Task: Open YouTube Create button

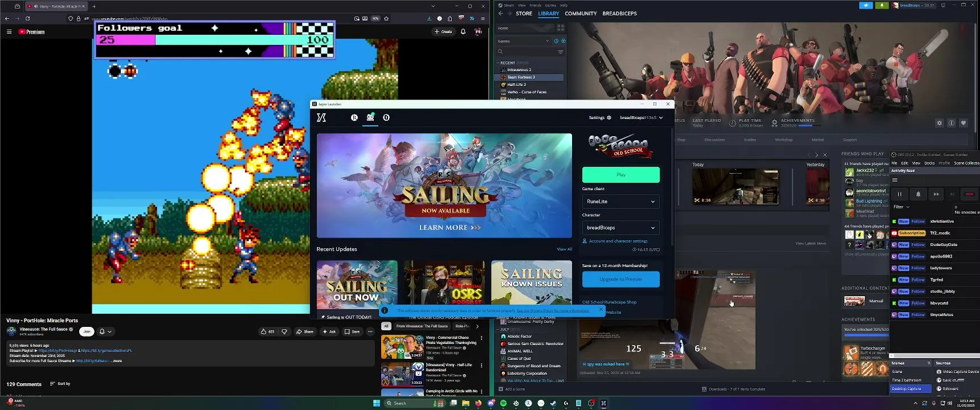Action: click(443, 32)
